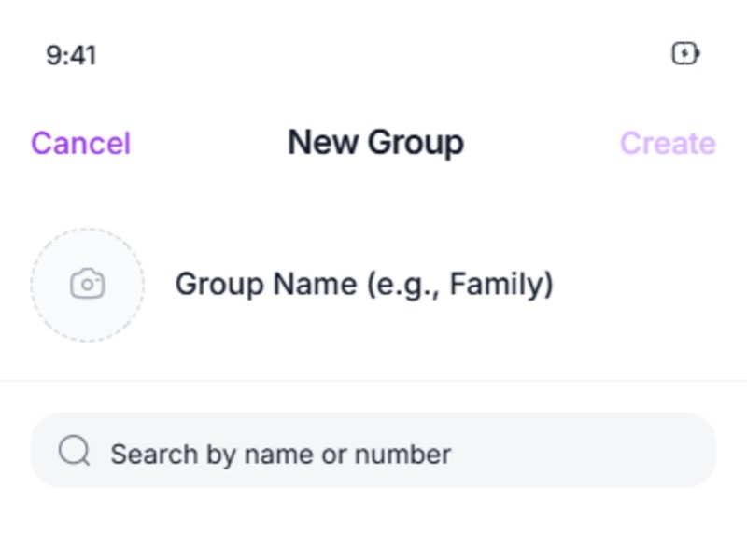Screen dimensions: 747x560
Task: Cancel the new group creation
Action: [x=80, y=144]
